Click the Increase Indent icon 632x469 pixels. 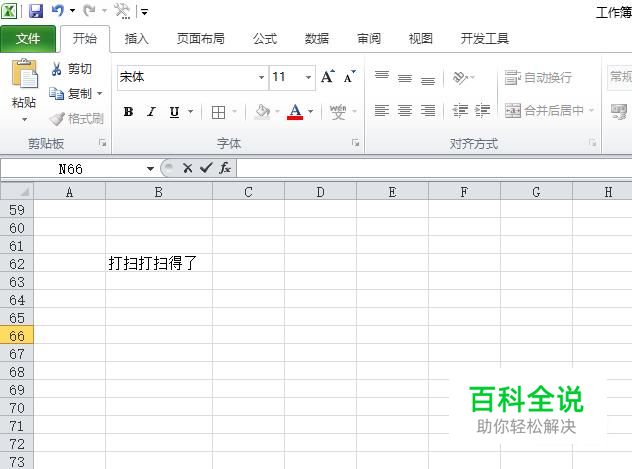[x=482, y=110]
